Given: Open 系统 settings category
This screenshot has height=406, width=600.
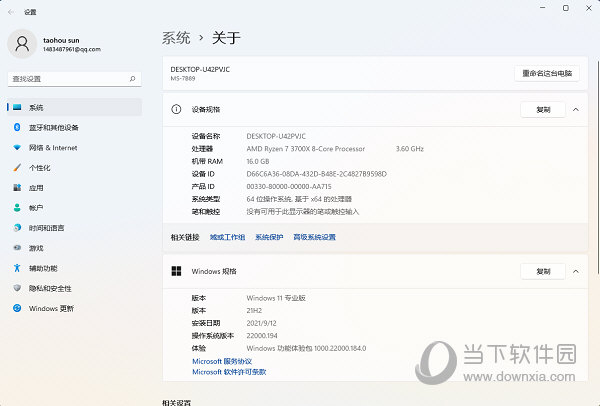Looking at the screenshot, I should 75,107.
